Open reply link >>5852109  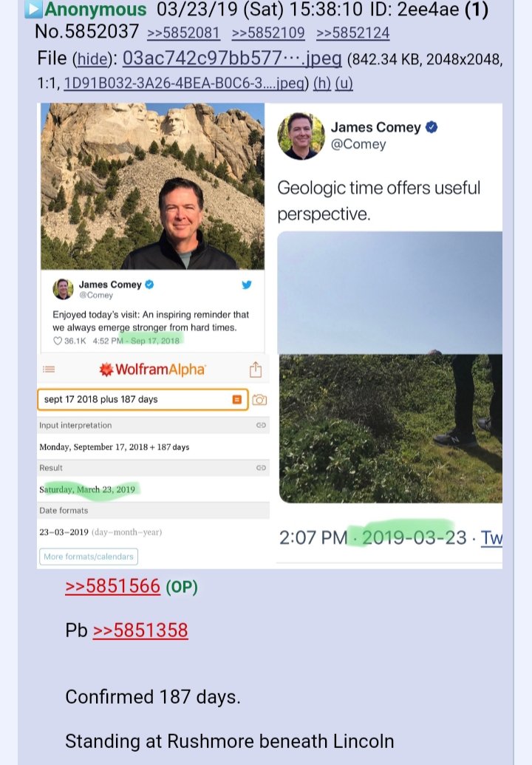[x=268, y=33]
